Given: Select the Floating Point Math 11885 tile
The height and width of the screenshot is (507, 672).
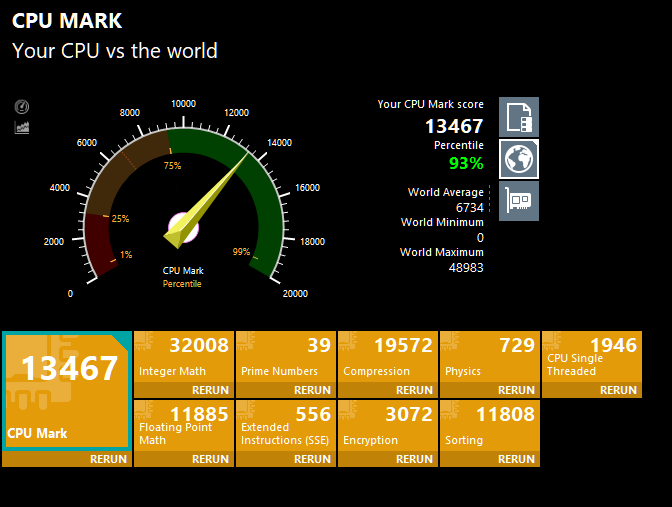Looking at the screenshot, I should tap(184, 426).
